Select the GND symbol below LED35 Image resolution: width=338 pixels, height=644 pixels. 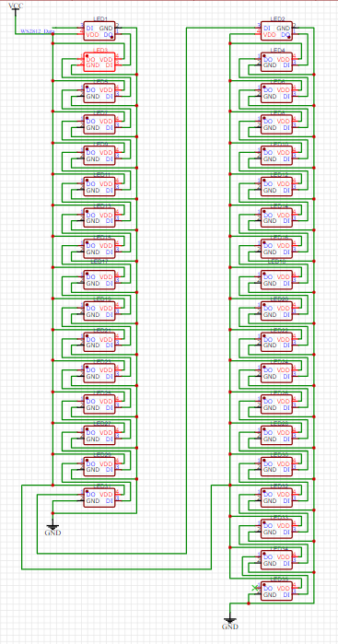[230, 621]
